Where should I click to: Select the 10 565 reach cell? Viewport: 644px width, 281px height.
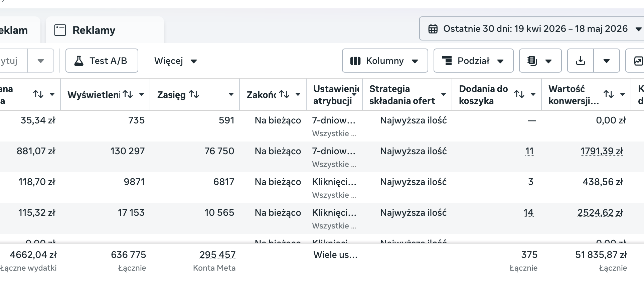tap(219, 213)
